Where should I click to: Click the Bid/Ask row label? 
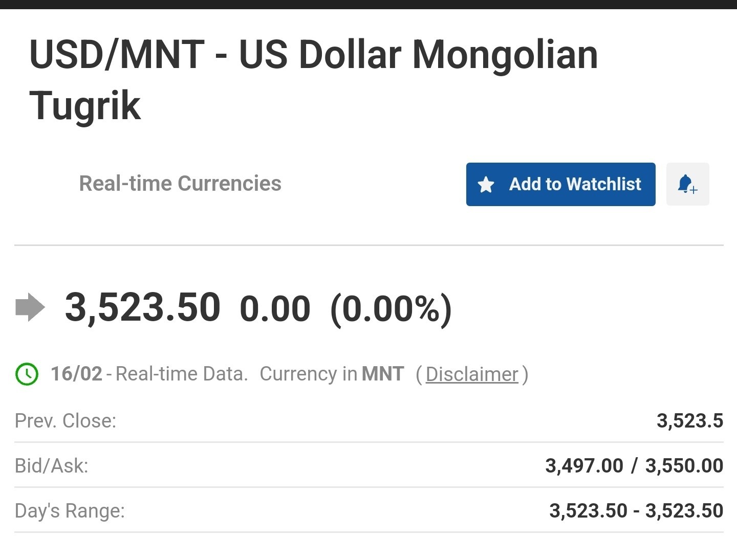pos(52,466)
